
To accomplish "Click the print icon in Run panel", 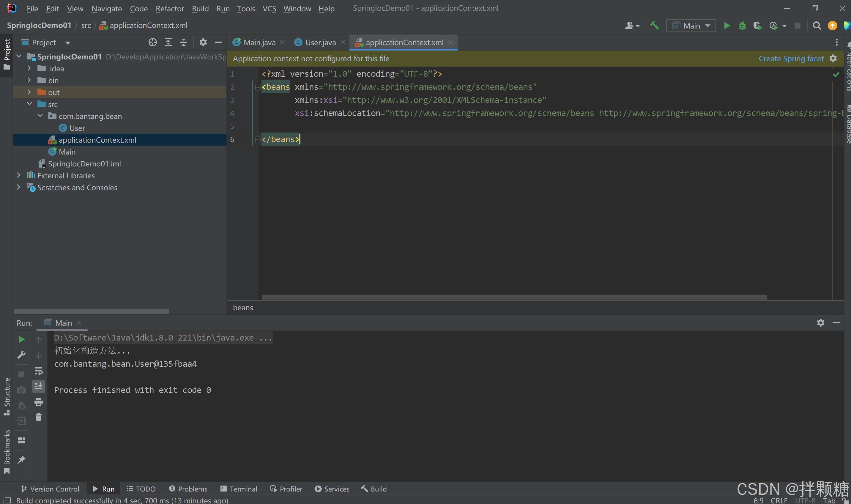I will tap(38, 402).
